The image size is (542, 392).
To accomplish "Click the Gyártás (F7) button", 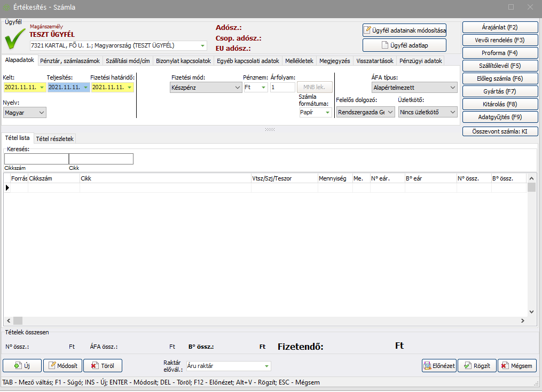I will click(500, 91).
